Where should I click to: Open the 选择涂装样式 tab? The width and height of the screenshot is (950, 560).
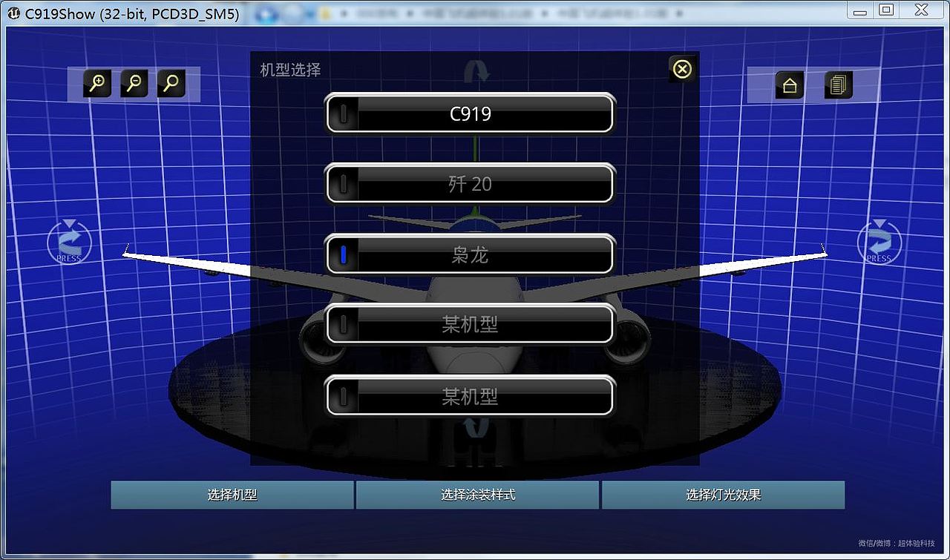pos(477,495)
